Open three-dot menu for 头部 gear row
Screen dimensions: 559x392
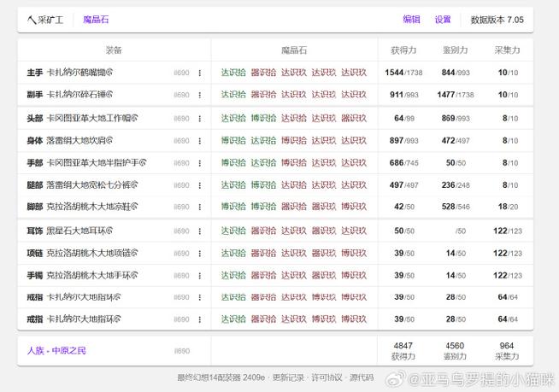coord(200,119)
